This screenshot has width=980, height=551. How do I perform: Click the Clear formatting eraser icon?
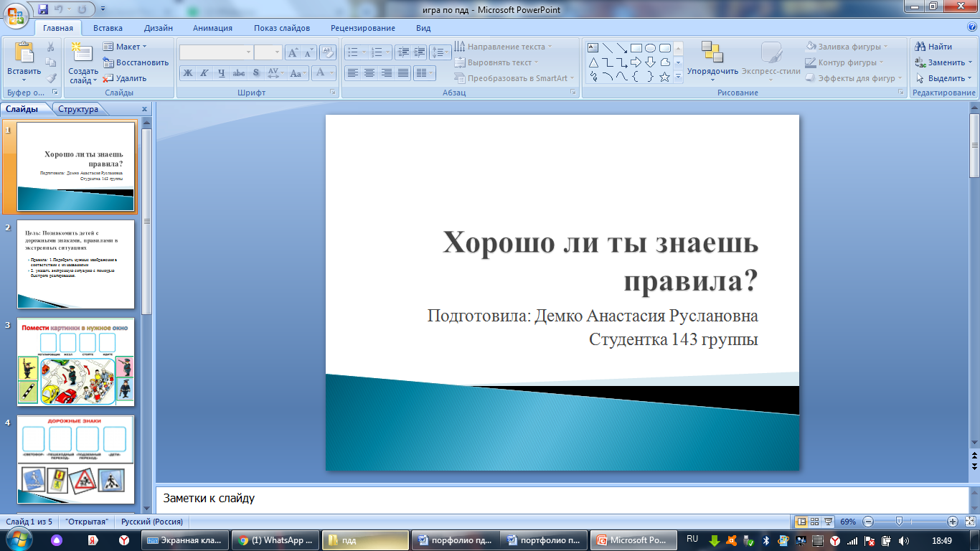tap(328, 52)
